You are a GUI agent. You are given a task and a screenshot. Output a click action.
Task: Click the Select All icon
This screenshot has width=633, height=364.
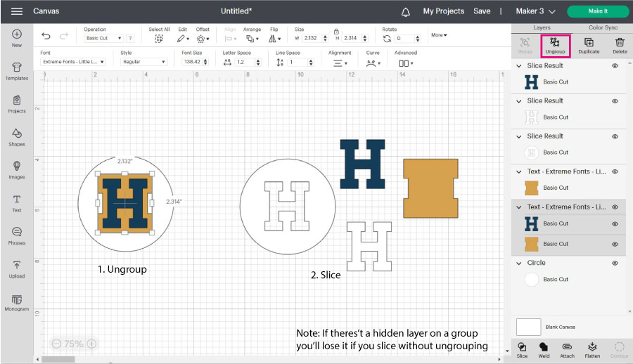click(x=159, y=39)
